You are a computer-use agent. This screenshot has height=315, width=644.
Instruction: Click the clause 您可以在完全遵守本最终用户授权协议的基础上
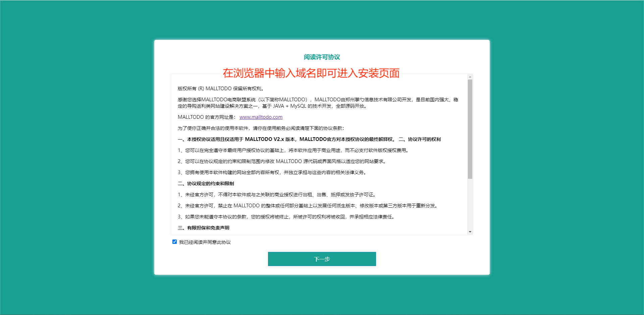[x=293, y=150]
